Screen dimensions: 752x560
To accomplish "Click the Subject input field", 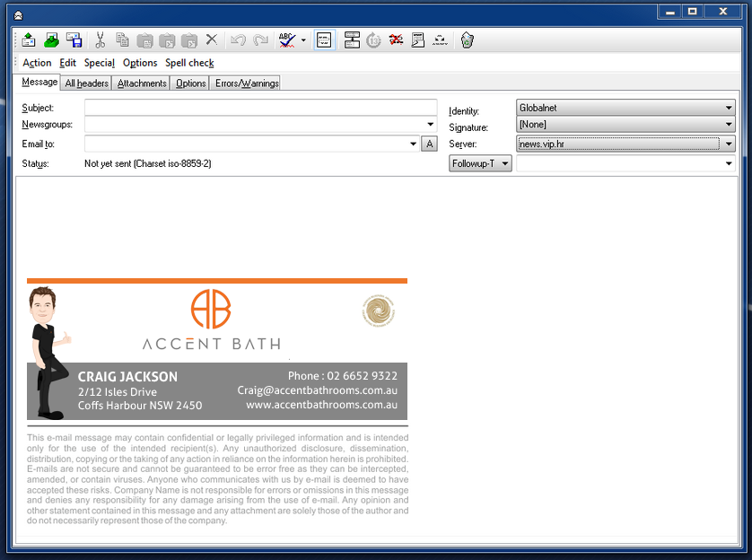I will pyautogui.click(x=260, y=108).
